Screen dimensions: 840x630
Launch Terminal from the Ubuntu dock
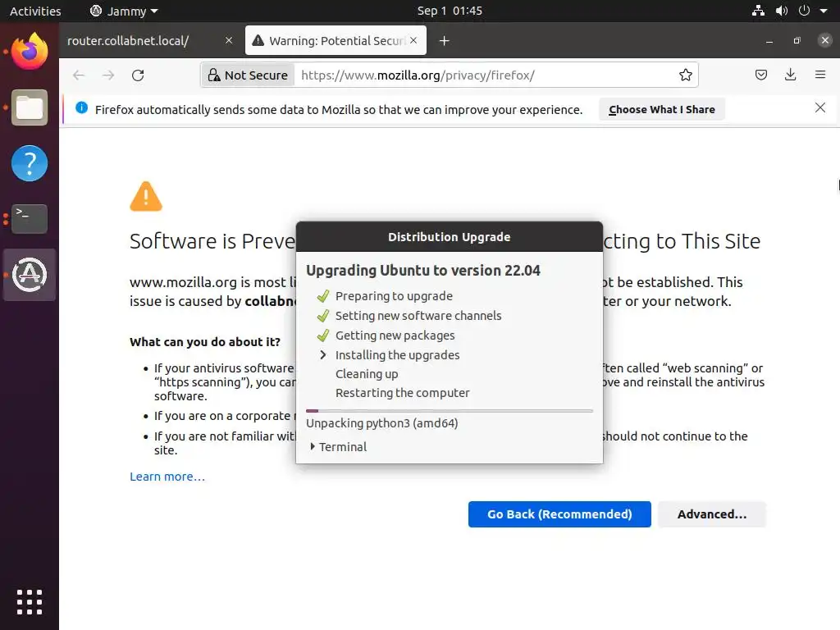coord(30,218)
